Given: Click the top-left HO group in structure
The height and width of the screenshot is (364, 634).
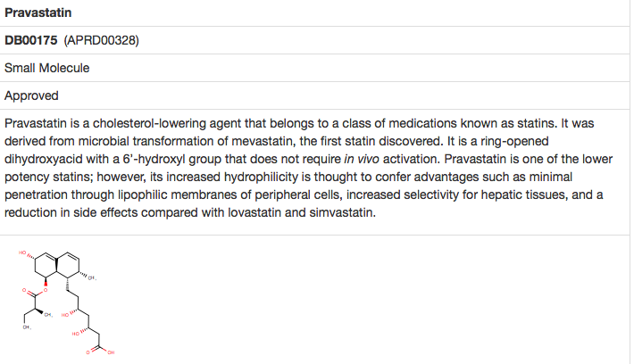Looking at the screenshot, I should 21,253.
